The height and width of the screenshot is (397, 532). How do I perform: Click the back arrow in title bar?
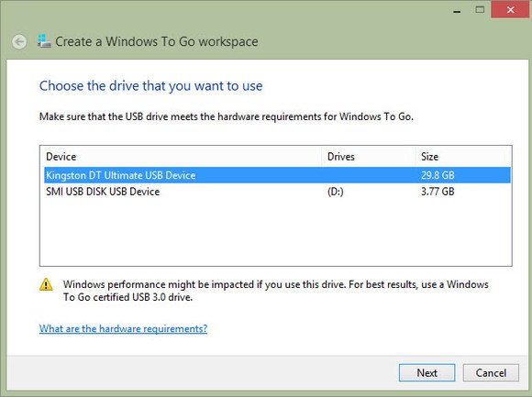pyautogui.click(x=19, y=41)
